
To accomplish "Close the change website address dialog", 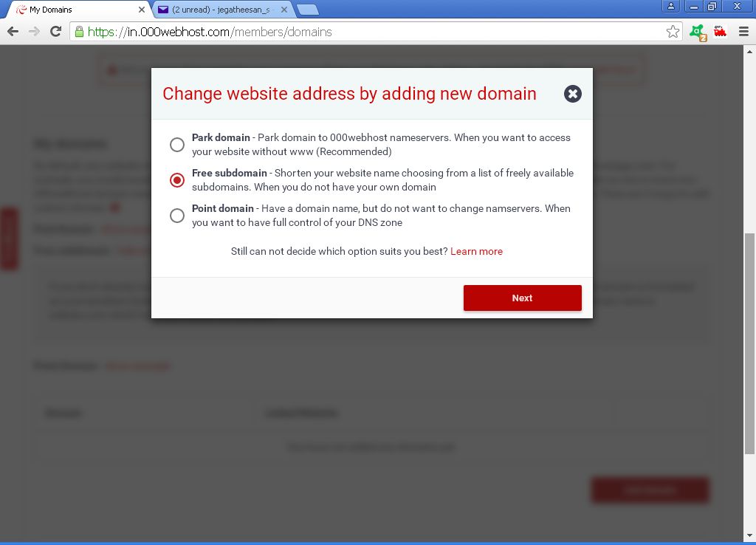I will pos(573,94).
